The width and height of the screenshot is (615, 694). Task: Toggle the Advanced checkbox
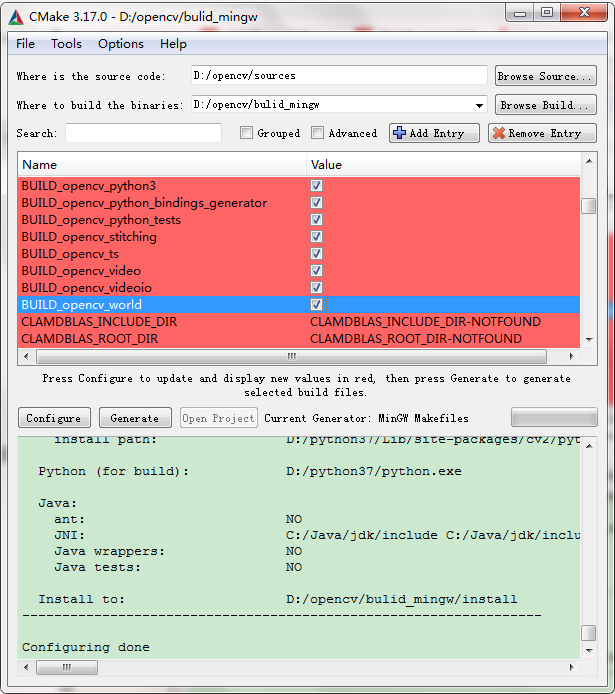(x=317, y=132)
